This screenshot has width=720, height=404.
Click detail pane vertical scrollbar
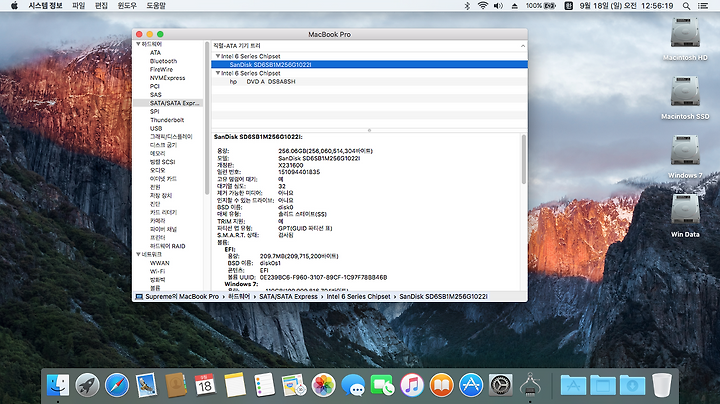tap(523, 159)
